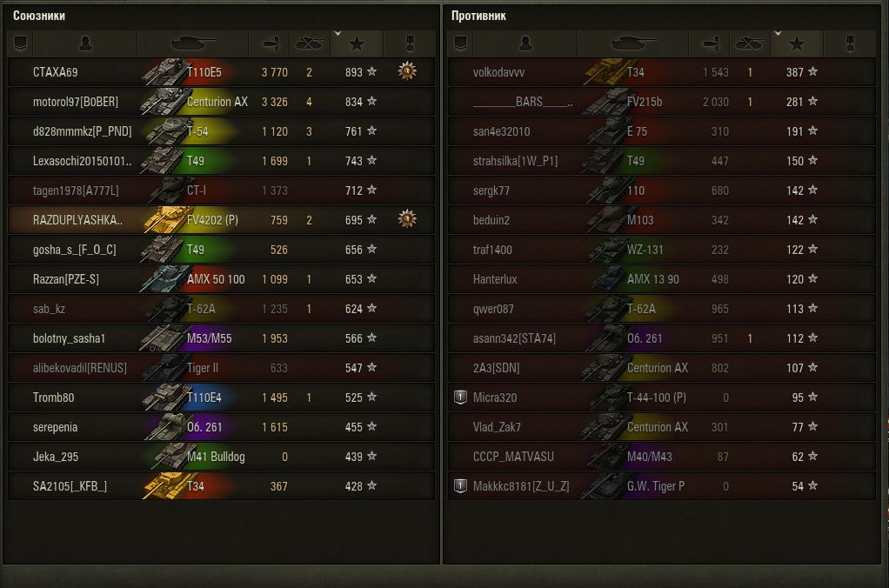The image size is (889, 588).
Task: Sort allies by destroyed tanks icon
Action: click(x=309, y=43)
